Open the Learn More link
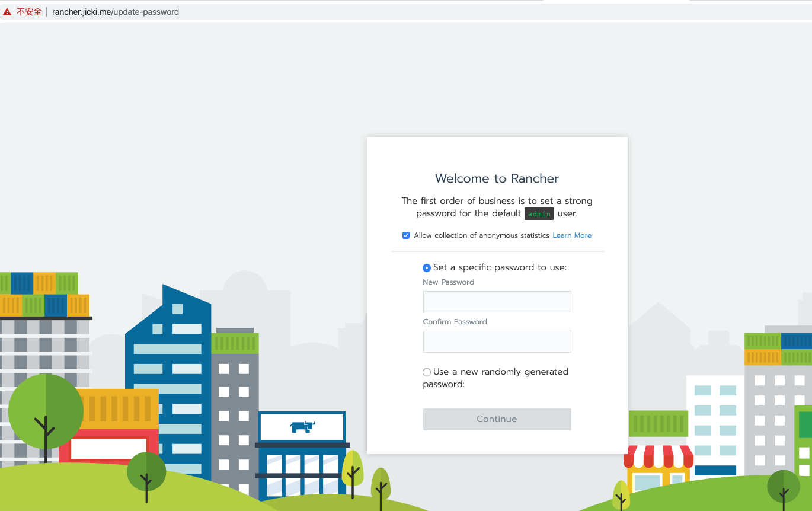Screen dimensions: 812x511 (572, 235)
